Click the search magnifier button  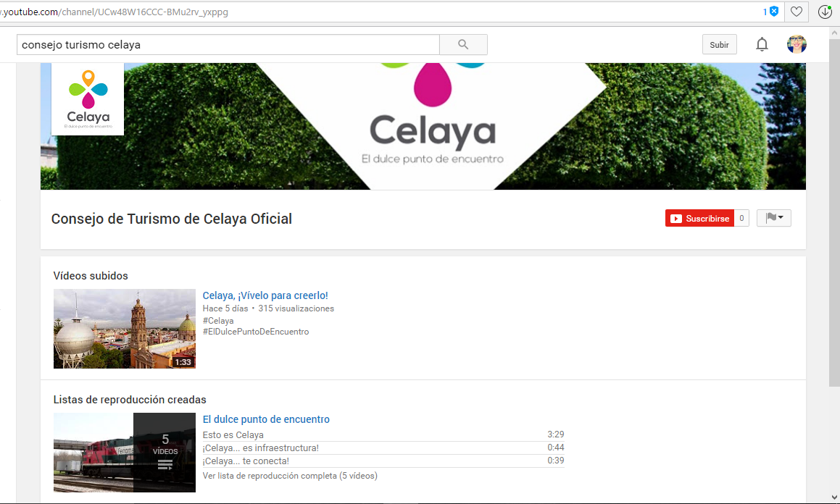[x=463, y=44]
